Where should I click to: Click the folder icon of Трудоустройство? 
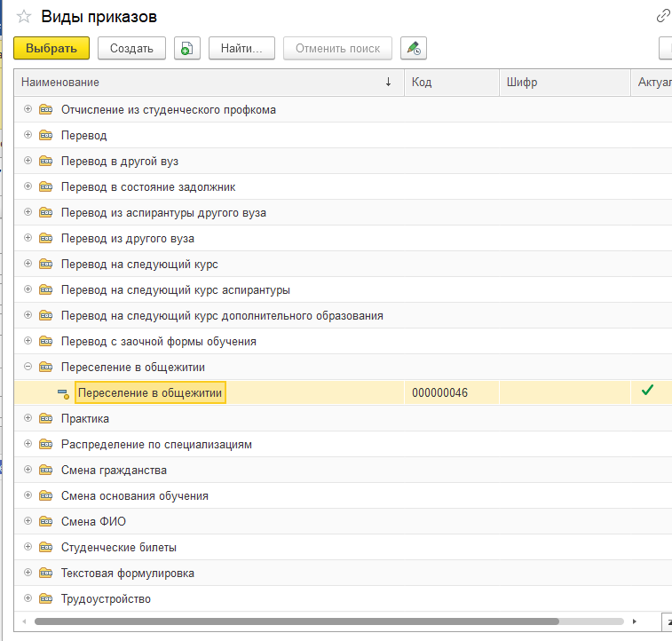click(46, 598)
